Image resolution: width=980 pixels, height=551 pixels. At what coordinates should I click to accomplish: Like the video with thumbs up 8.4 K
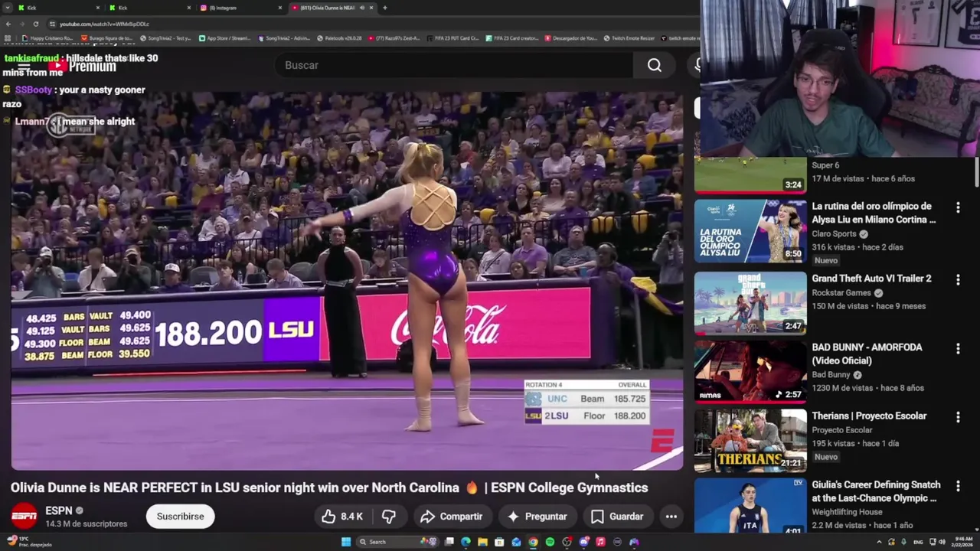[x=342, y=517]
